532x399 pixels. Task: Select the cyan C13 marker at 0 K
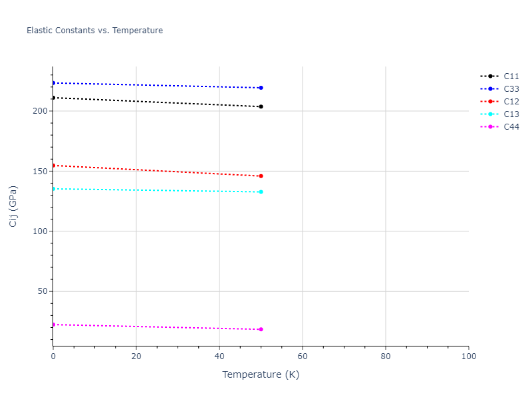(x=53, y=189)
